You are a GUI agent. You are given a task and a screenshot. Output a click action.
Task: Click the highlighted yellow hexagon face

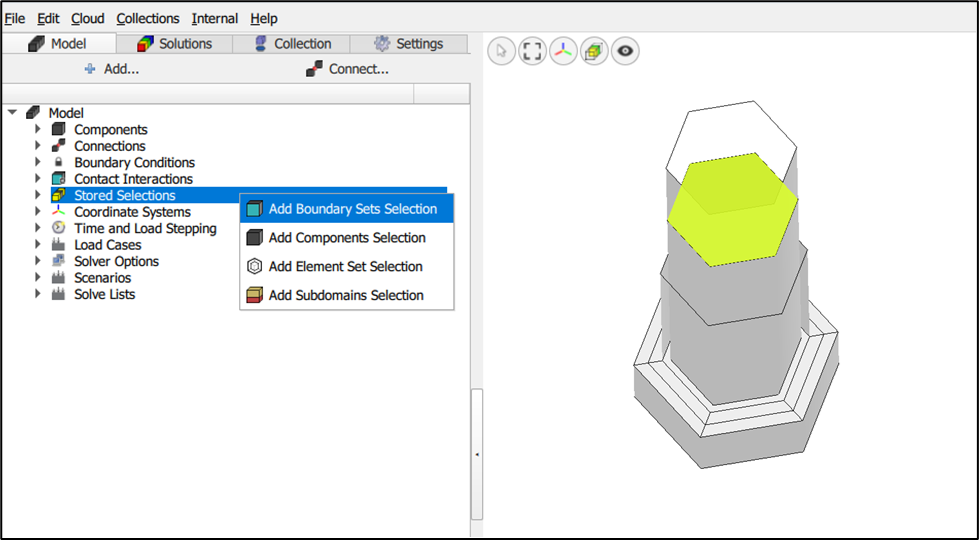coord(733,209)
